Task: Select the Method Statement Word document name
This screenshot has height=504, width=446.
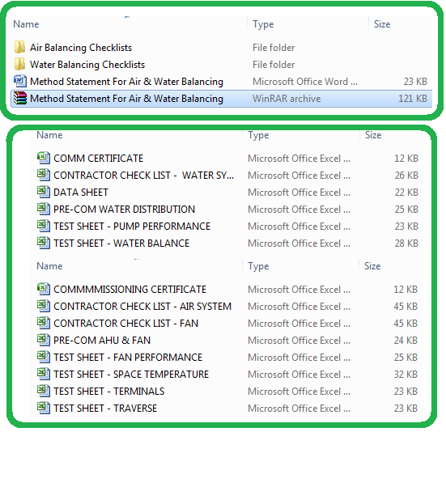Action: click(x=127, y=82)
